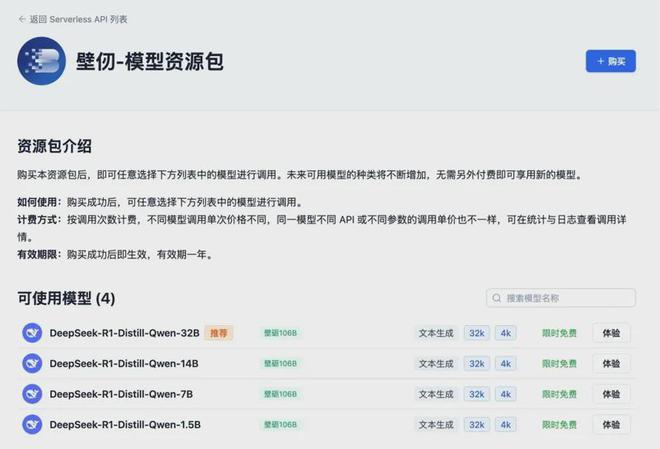This screenshot has width=660, height=449.
Task: Click the 4k tag in Qwen-1.5B row
Action: 506,425
